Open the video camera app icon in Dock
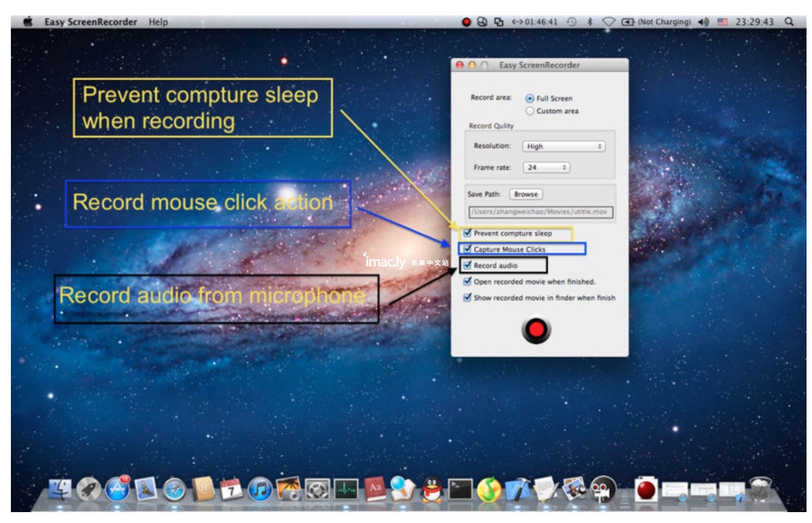 point(603,489)
